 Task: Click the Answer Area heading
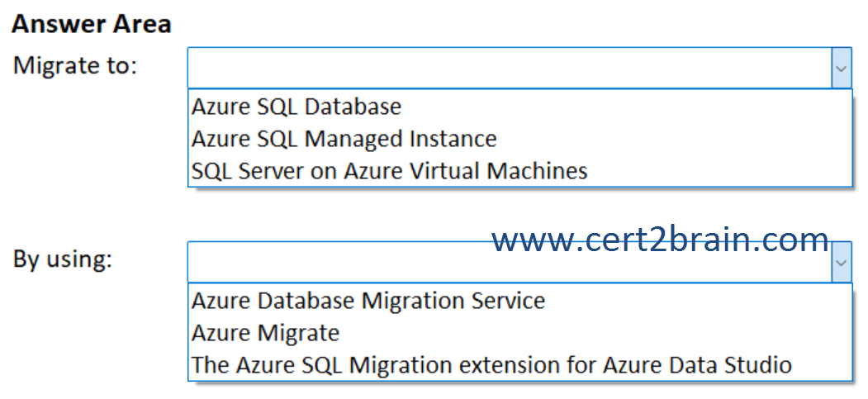92,24
